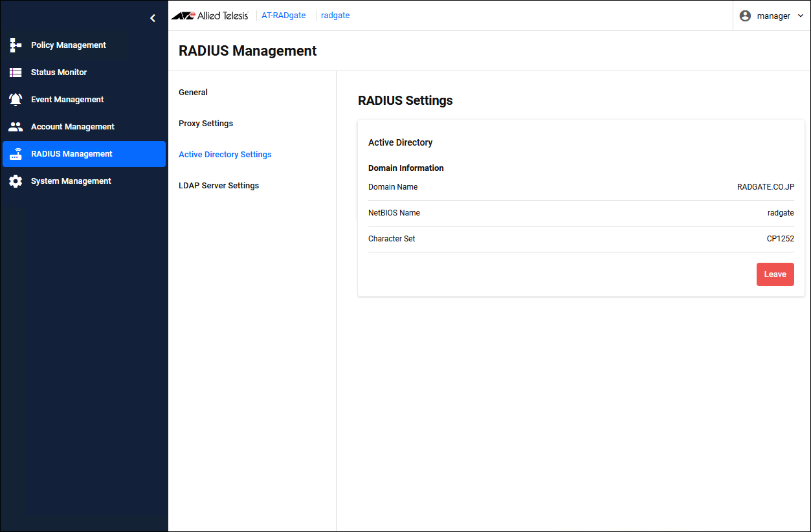Click the Policy Management tree icon
The height and width of the screenshot is (532, 811).
point(16,45)
